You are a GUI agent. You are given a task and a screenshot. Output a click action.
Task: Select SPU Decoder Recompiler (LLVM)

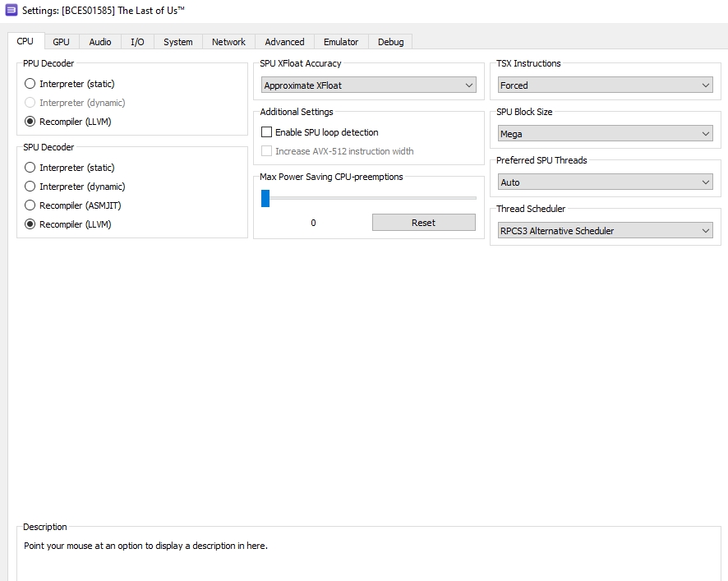[67, 224]
